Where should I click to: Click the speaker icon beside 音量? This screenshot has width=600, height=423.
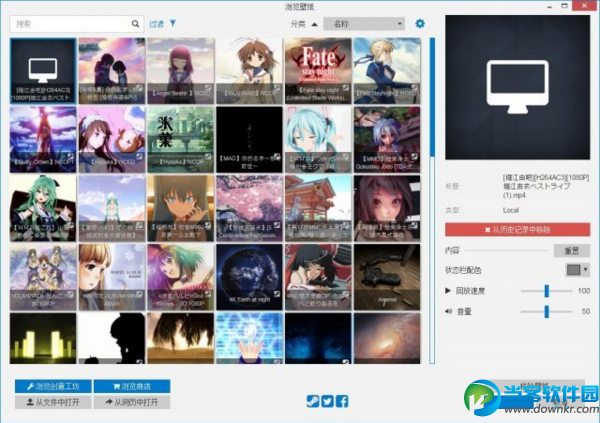[448, 311]
